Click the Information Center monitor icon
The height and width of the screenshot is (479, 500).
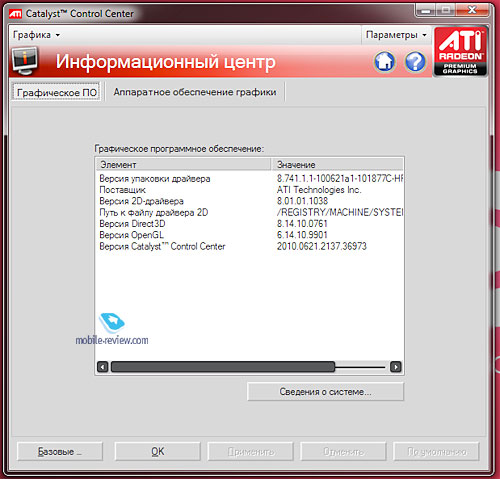click(x=25, y=61)
